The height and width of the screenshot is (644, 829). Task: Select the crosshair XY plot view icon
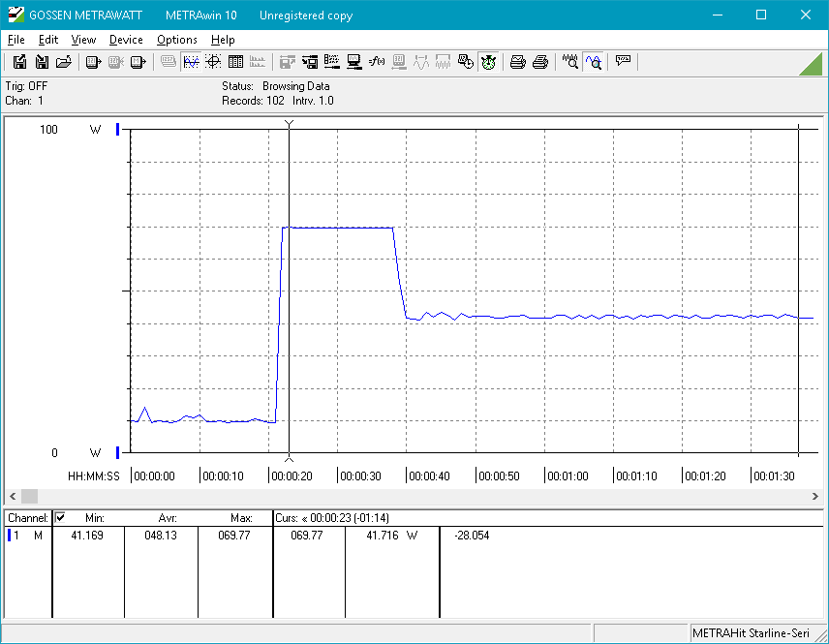tap(213, 62)
